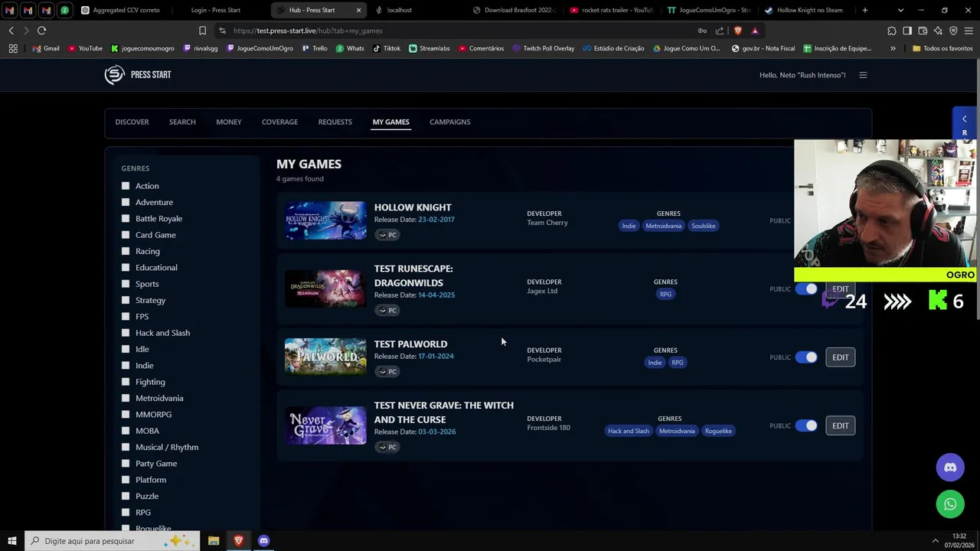Screen dimensions: 980x551
Task: Go back in browser history
Action: [11, 31]
